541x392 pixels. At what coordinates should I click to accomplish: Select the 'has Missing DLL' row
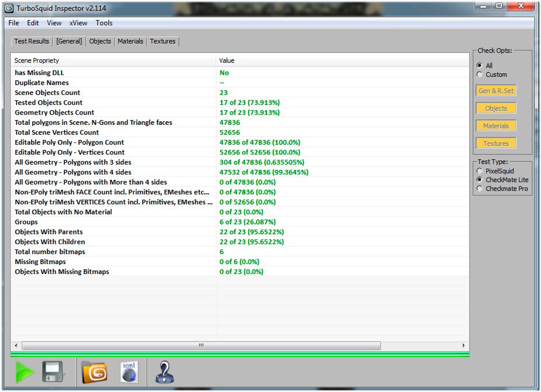tap(240, 73)
